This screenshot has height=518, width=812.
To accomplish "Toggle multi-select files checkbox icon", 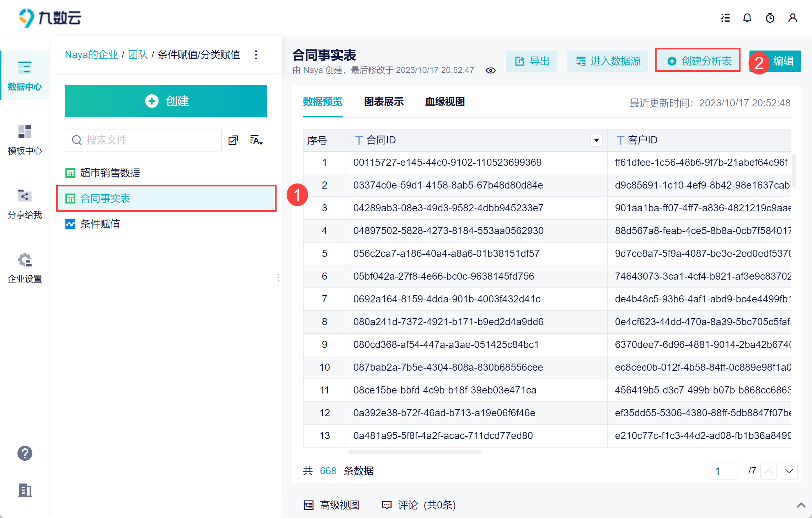I will 233,140.
